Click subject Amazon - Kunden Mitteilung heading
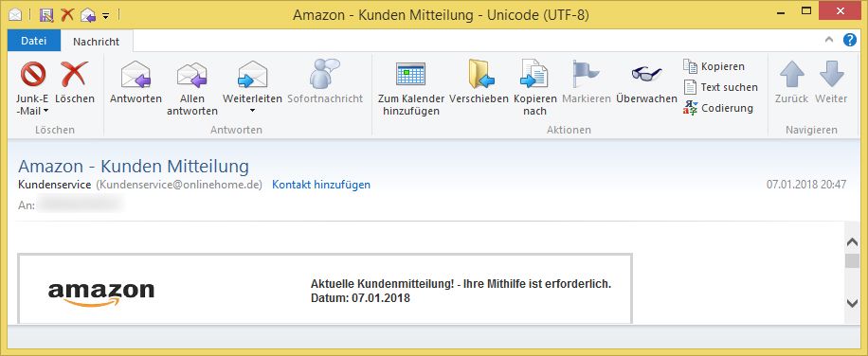The width and height of the screenshot is (868, 356). pos(134,166)
